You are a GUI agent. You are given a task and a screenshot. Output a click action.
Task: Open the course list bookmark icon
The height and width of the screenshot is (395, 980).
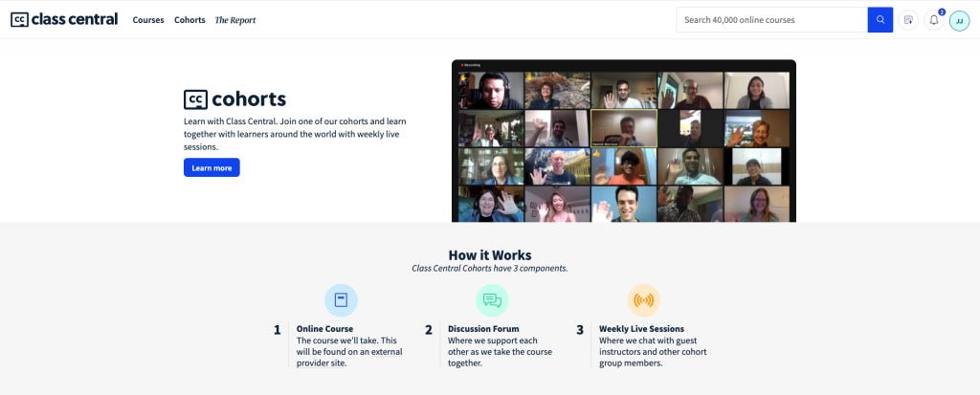909,20
